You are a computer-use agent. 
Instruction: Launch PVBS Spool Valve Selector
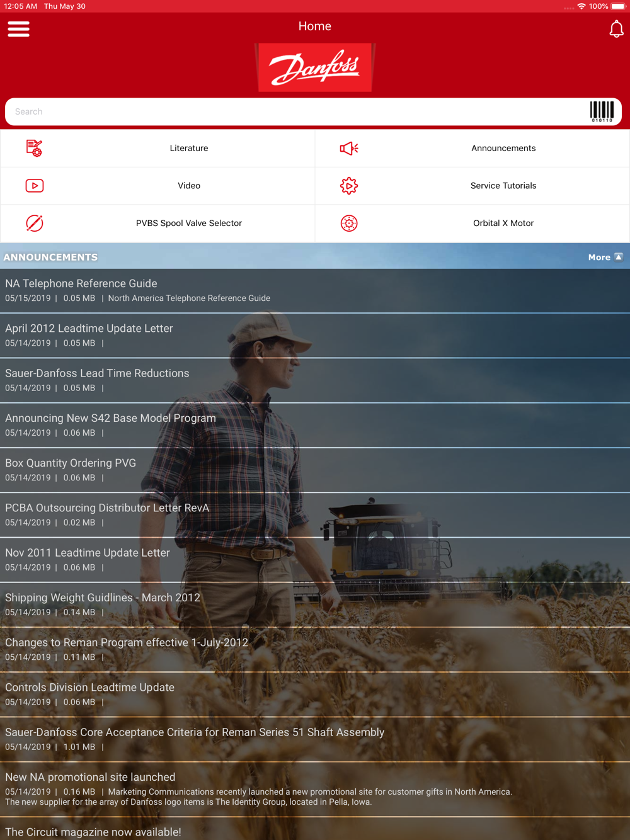157,223
